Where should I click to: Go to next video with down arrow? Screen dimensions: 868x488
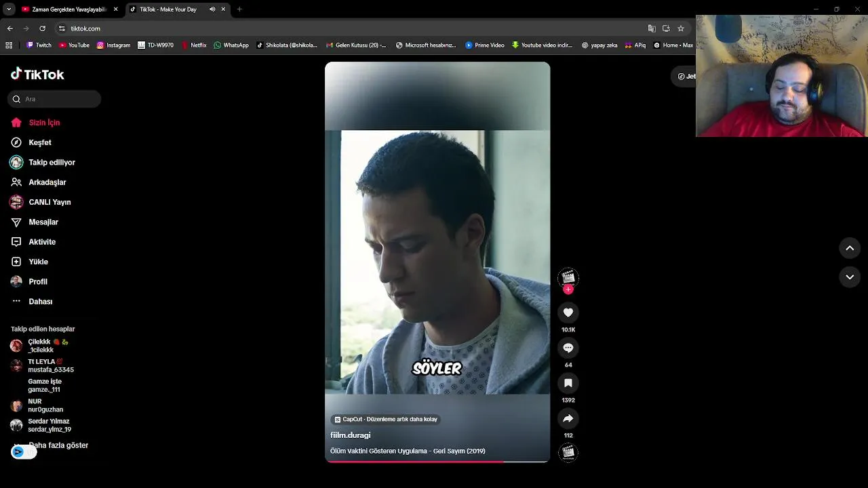coord(850,277)
